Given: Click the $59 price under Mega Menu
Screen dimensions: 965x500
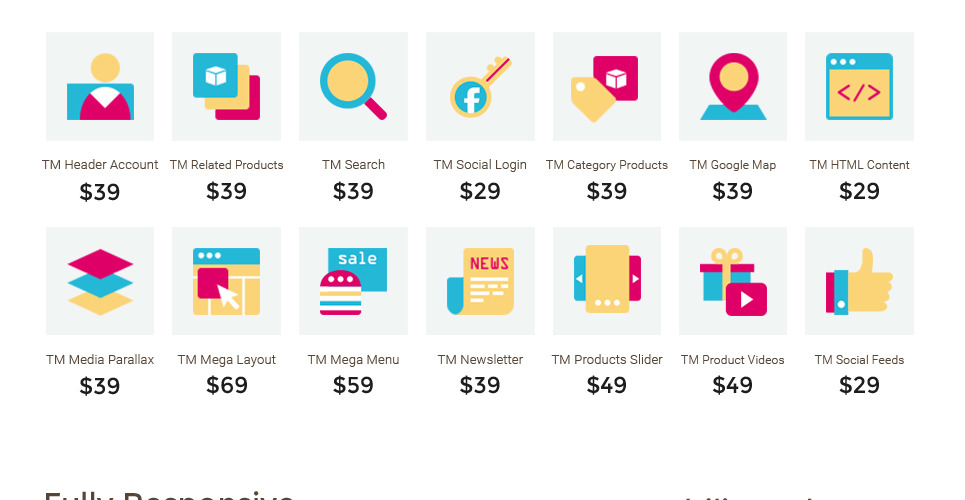Looking at the screenshot, I should 353,386.
